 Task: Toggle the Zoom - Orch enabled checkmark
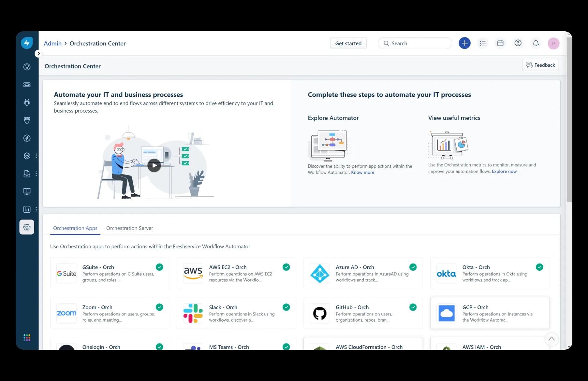(x=159, y=307)
